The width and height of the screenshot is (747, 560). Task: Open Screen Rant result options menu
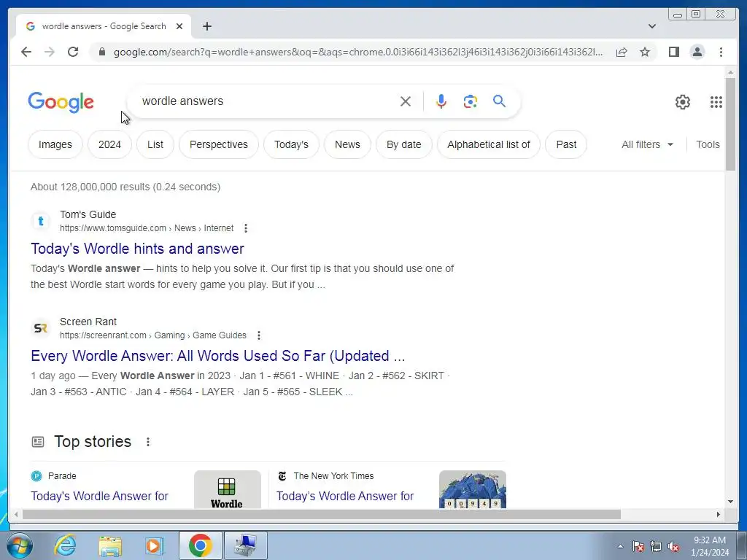click(259, 335)
